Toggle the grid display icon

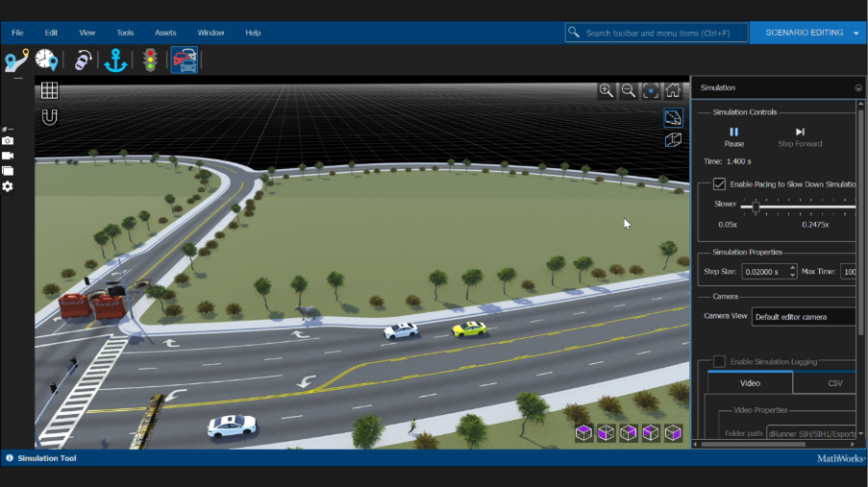click(x=49, y=90)
